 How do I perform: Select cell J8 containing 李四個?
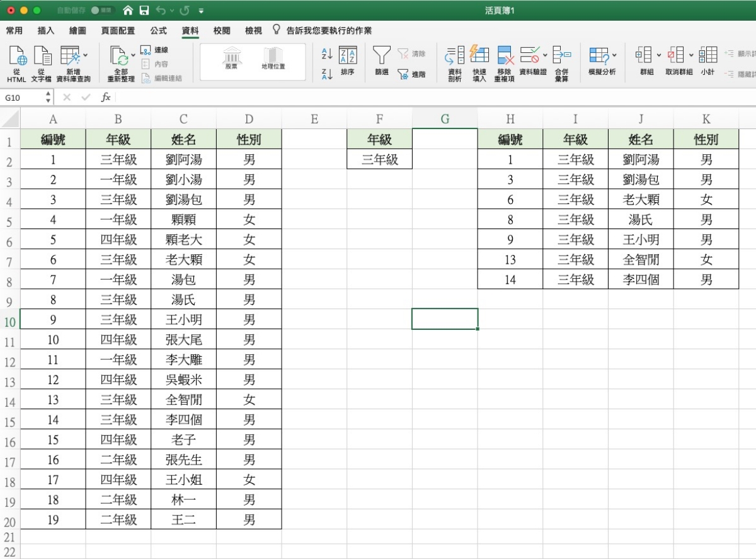(x=641, y=279)
